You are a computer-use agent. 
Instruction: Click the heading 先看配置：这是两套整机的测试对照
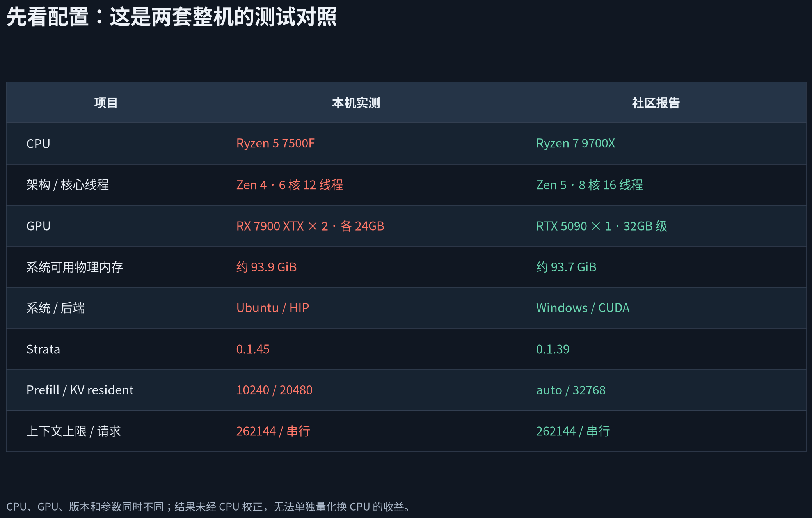coord(172,17)
